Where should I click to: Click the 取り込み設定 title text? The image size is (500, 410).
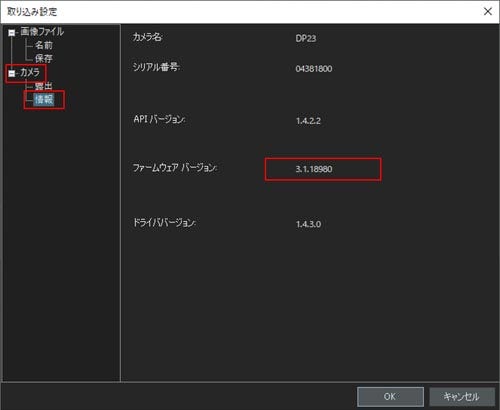tap(32, 12)
